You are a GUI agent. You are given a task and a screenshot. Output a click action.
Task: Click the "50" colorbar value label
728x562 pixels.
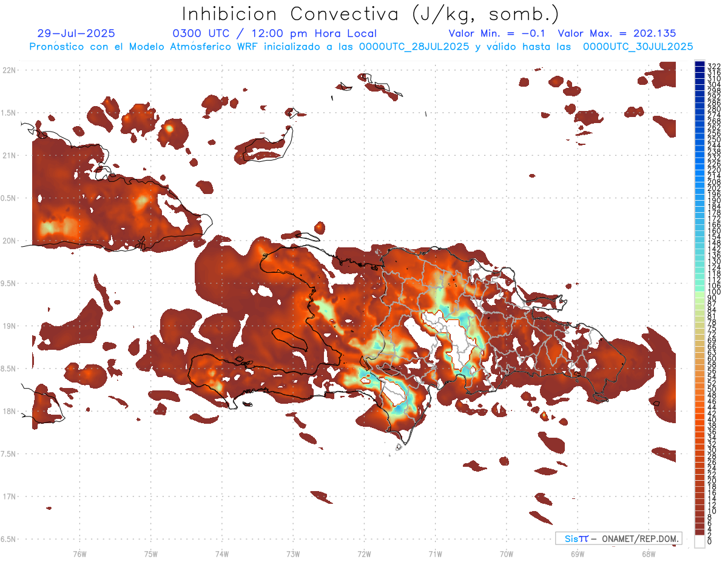pos(712,389)
